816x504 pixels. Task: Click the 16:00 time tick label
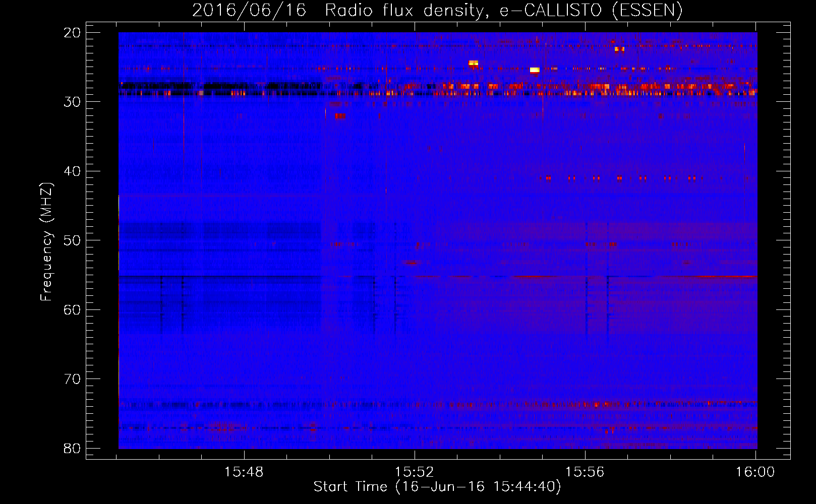tap(755, 472)
